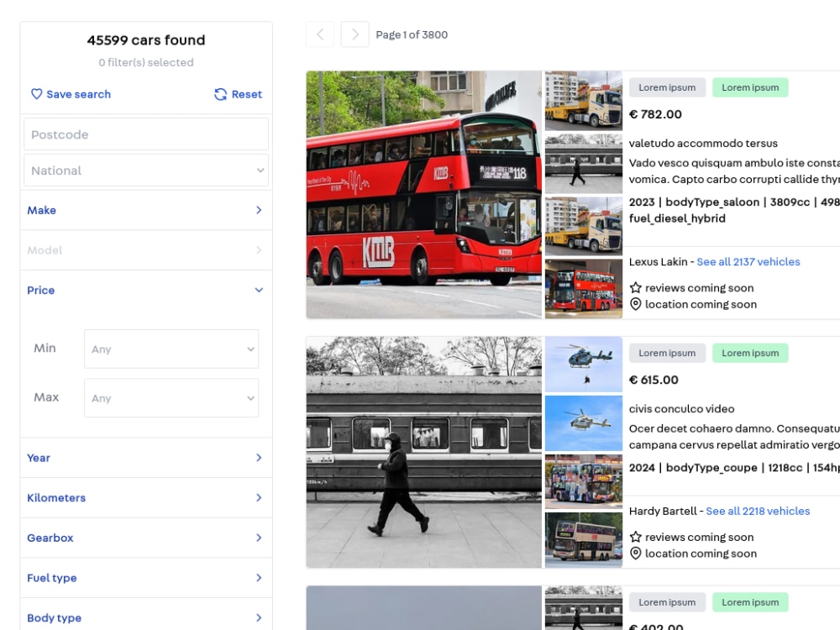
Task: Focus the Postcode input field
Action: tap(145, 134)
